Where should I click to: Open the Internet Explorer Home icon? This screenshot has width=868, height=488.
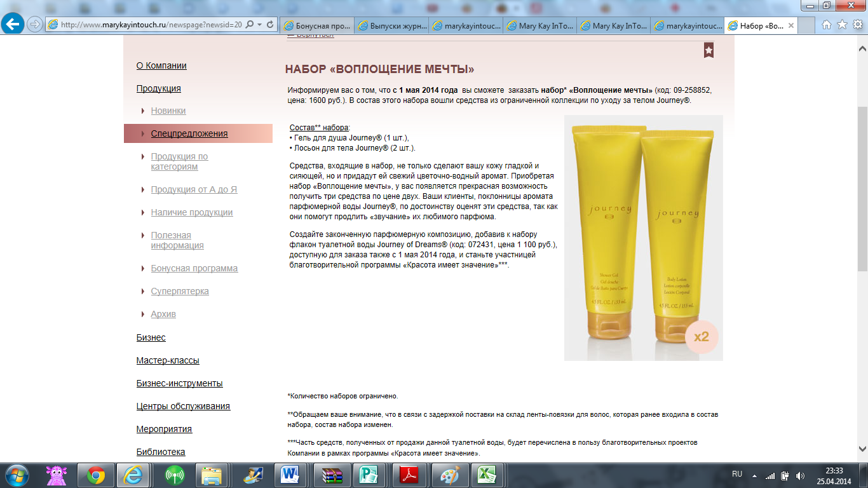tap(827, 25)
